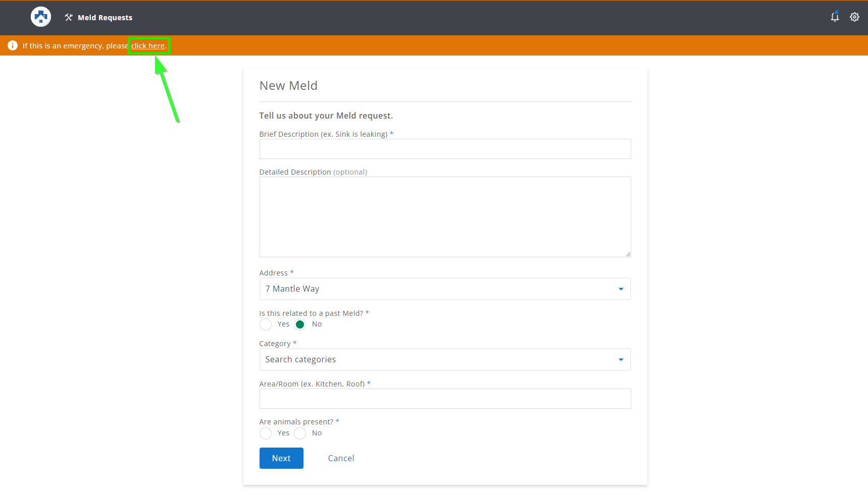This screenshot has height=496, width=868.
Task: Click the Brief Description input field
Action: pyautogui.click(x=444, y=148)
